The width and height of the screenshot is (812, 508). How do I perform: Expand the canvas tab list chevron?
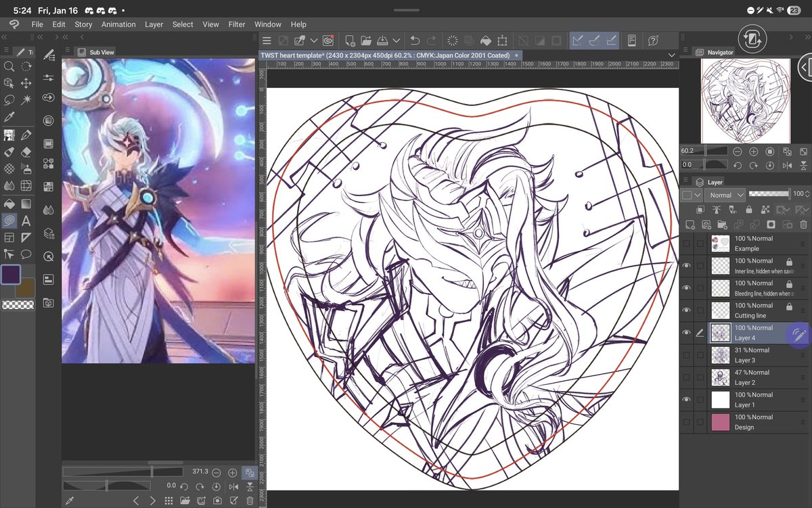[671, 55]
